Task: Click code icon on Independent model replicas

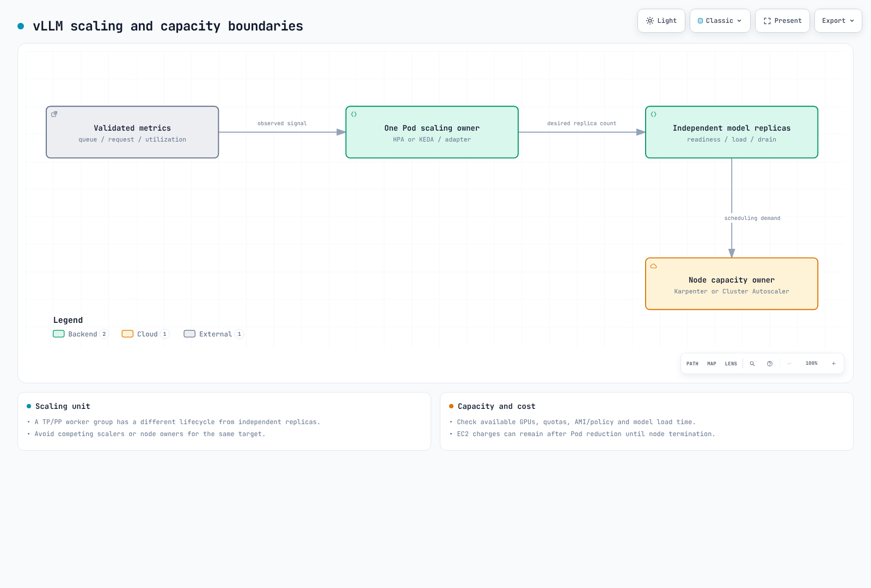Action: pyautogui.click(x=654, y=114)
